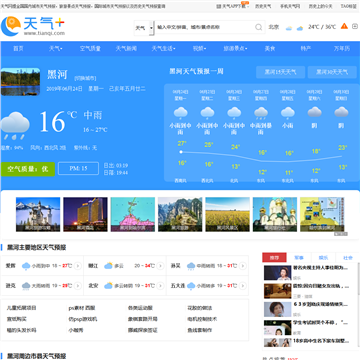Screen dimensions: 360x360
Task: Click the arrow button in 逊克 row
Action: pyautogui.click(x=78, y=286)
